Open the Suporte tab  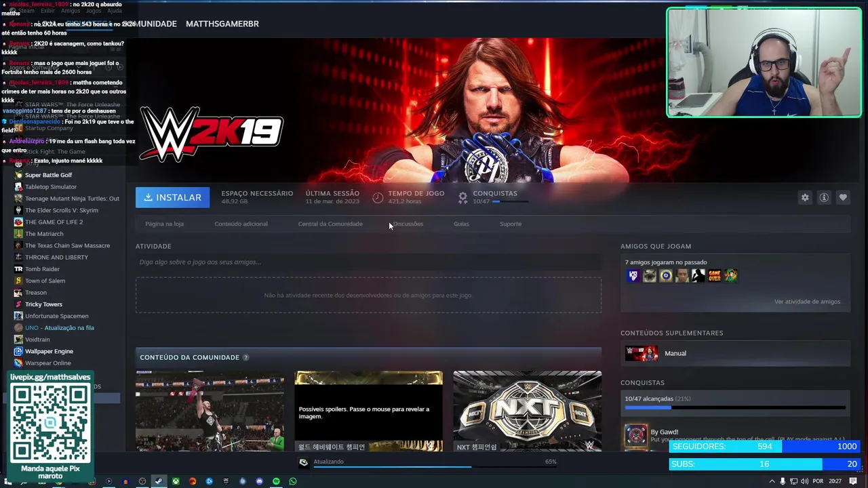[511, 224]
